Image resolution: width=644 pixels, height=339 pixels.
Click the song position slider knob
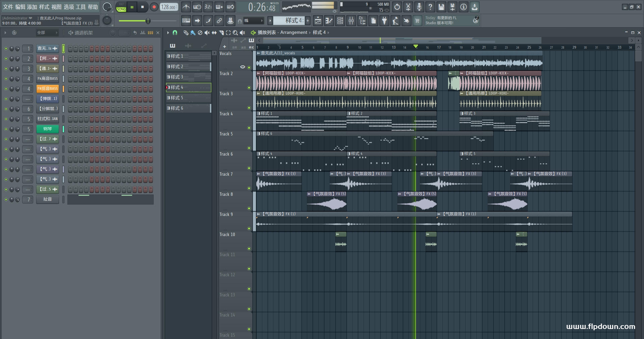tap(148, 21)
